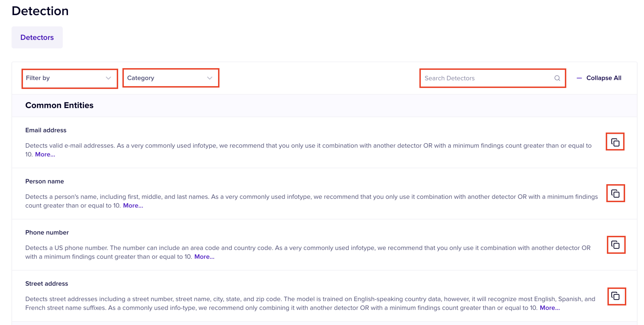The height and width of the screenshot is (325, 644).
Task: Open More link for Email address
Action: (x=45, y=154)
